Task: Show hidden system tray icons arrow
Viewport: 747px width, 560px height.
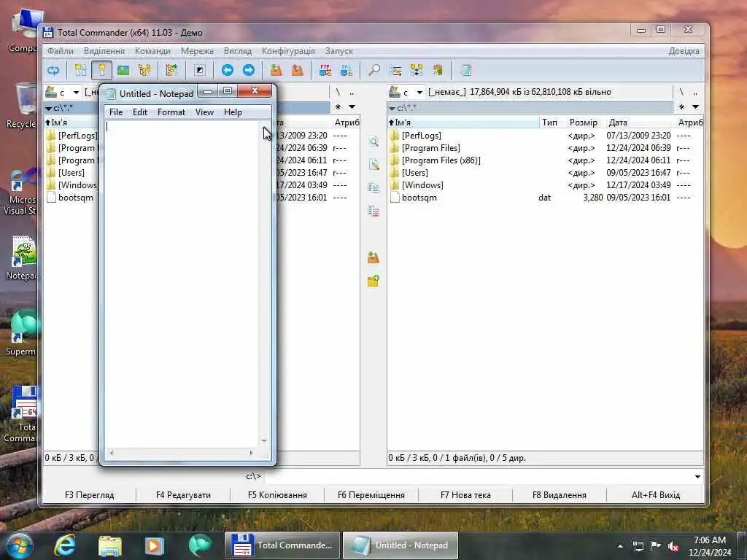Action: click(x=620, y=546)
